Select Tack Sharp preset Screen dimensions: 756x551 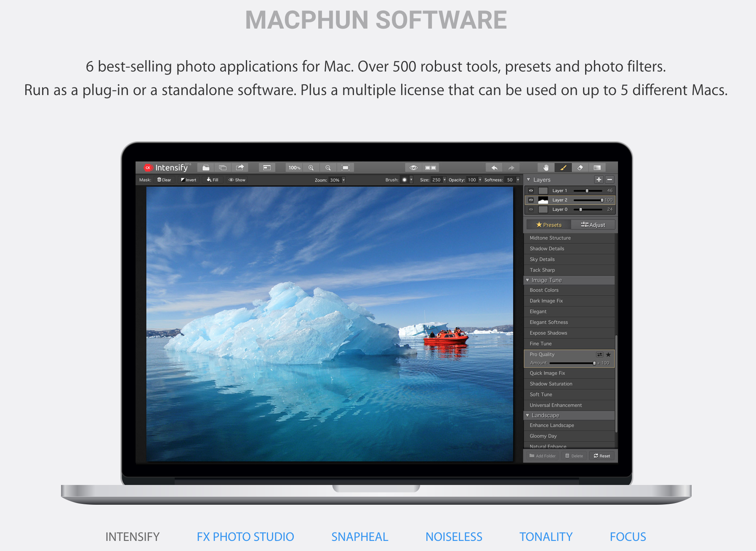click(x=569, y=270)
